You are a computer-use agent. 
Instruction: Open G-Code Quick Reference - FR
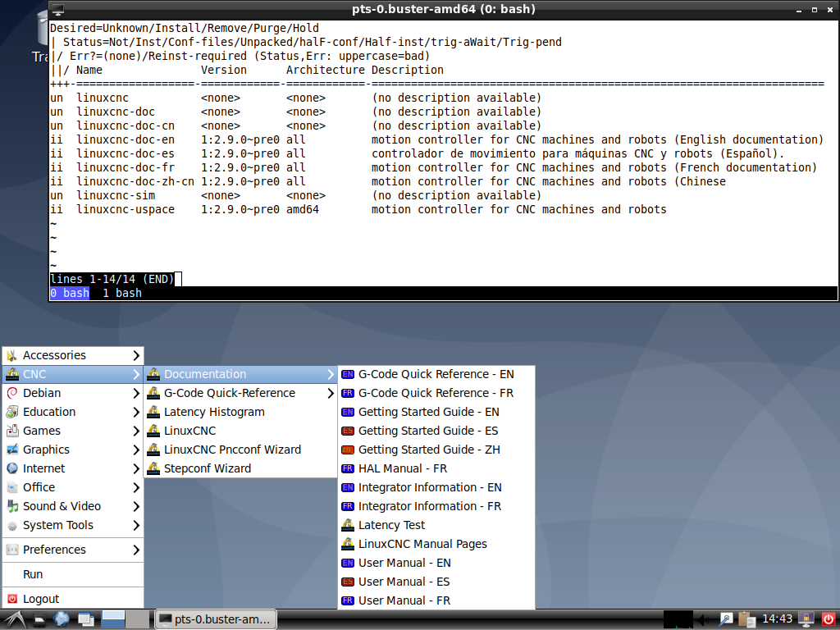436,393
